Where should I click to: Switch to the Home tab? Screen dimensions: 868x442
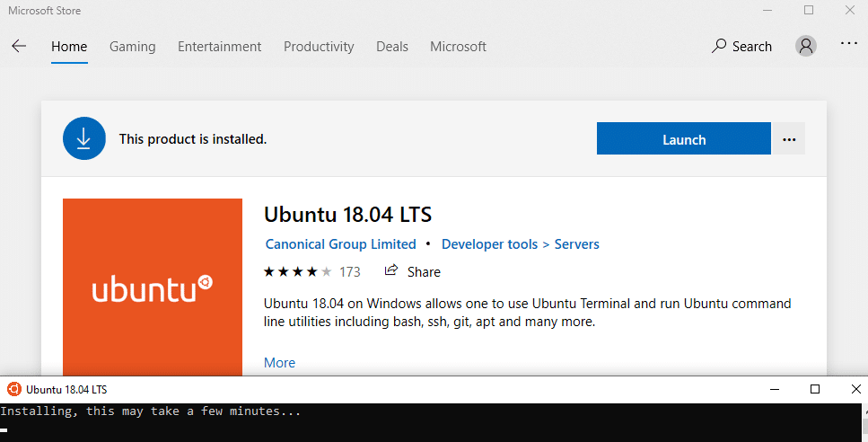click(x=69, y=47)
